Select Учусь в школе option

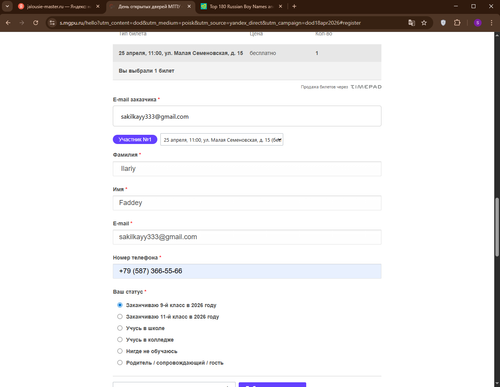pos(120,328)
